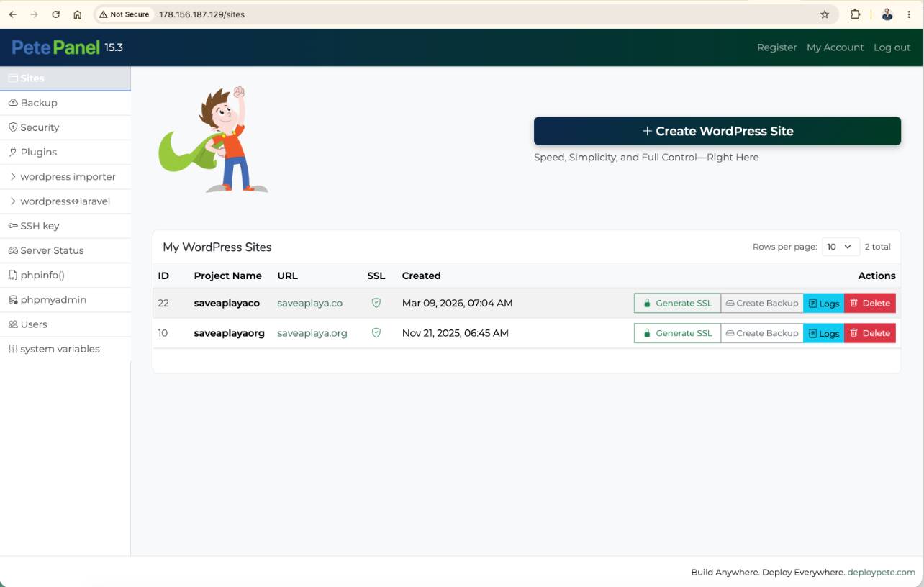924x587 pixels.
Task: Click the ID 10 cell
Action: pos(163,333)
